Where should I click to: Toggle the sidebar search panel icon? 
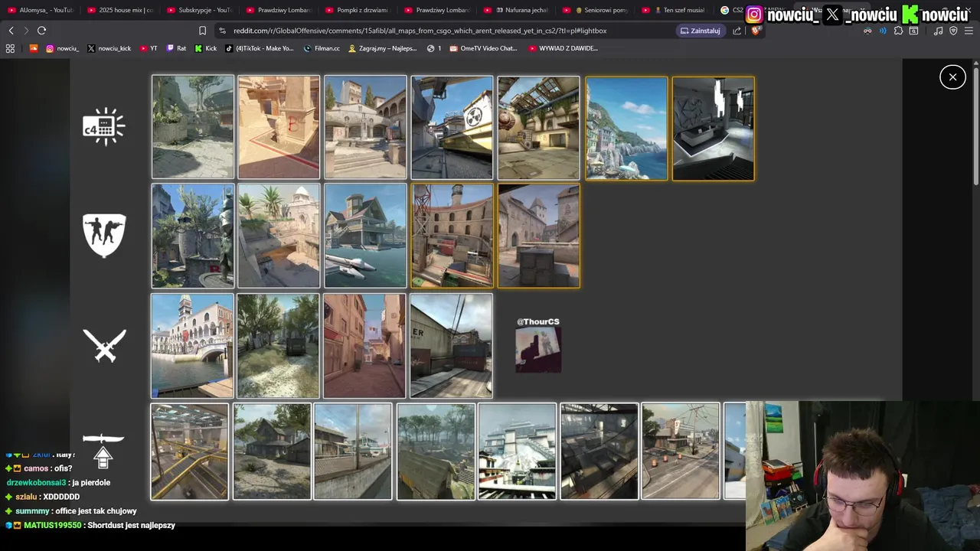click(913, 31)
